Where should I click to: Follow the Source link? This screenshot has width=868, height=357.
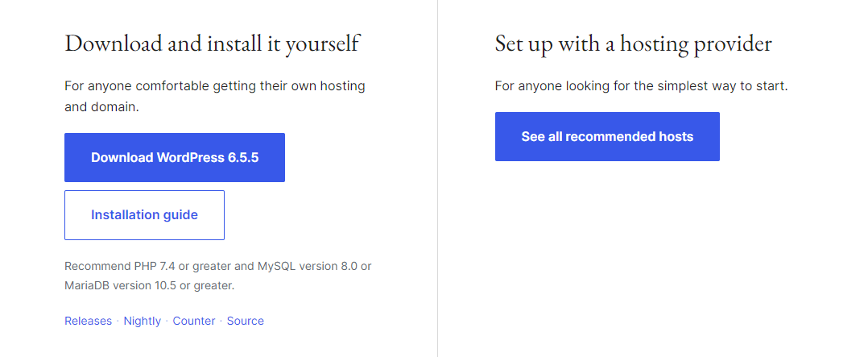tap(246, 321)
